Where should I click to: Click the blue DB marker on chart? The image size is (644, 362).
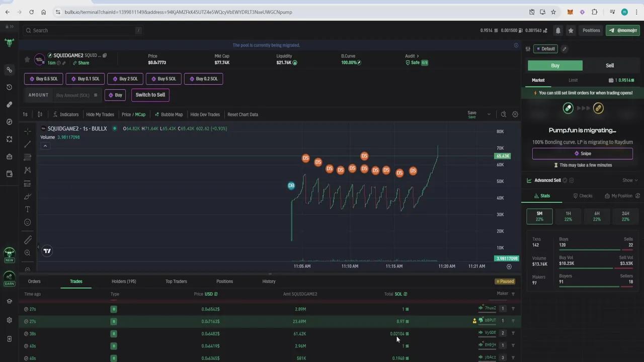291,186
